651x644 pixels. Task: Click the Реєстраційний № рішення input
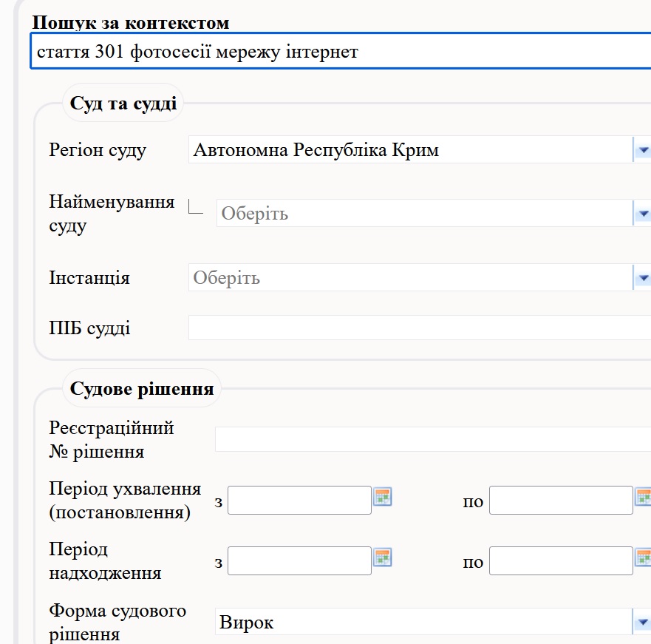click(433, 439)
